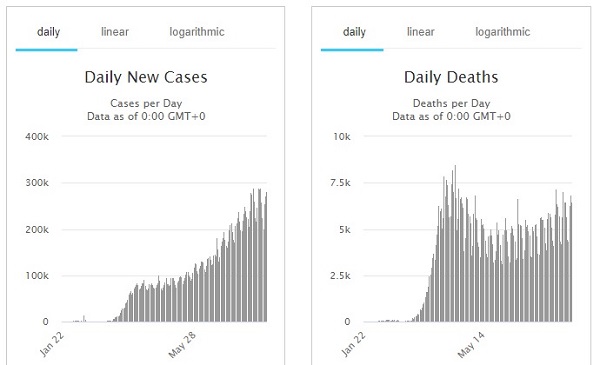Viewport: 600px width, 365px height.
Task: Click the Cases per Day subtitle
Action: coord(146,103)
